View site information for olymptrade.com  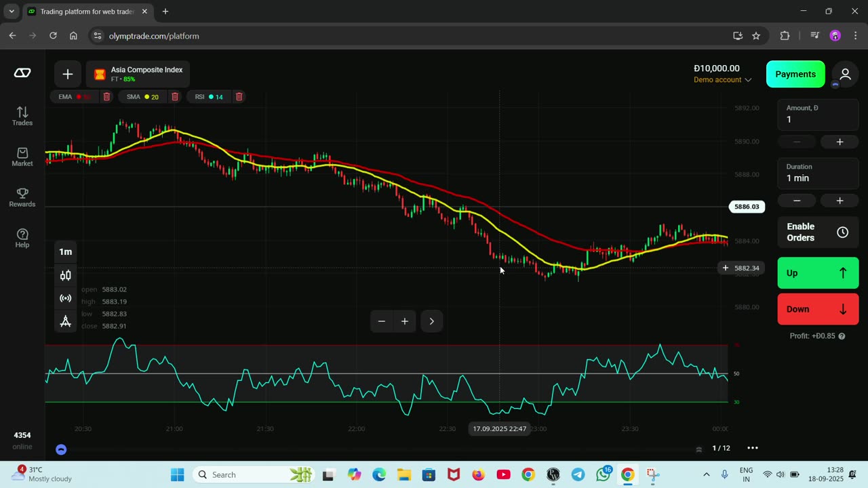click(98, 36)
